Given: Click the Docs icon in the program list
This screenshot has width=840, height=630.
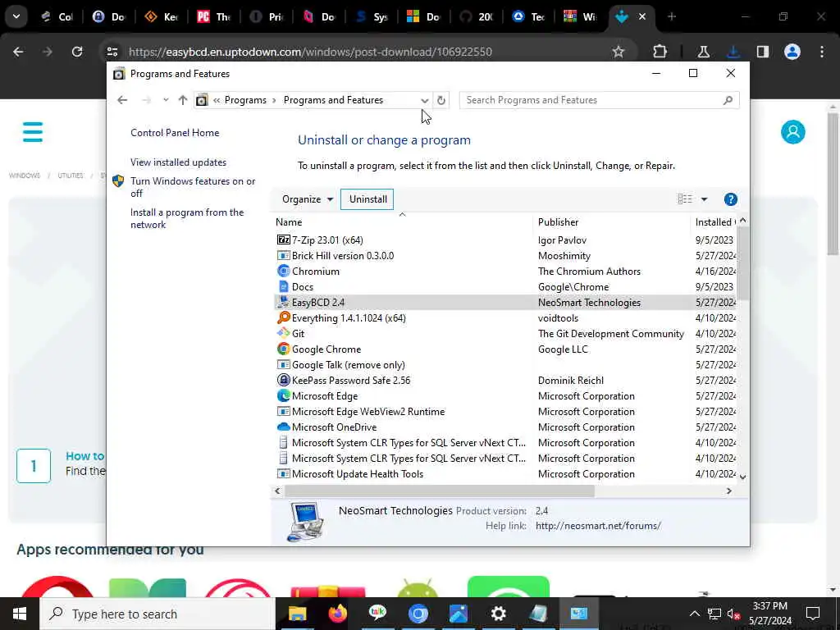Looking at the screenshot, I should 283,286.
